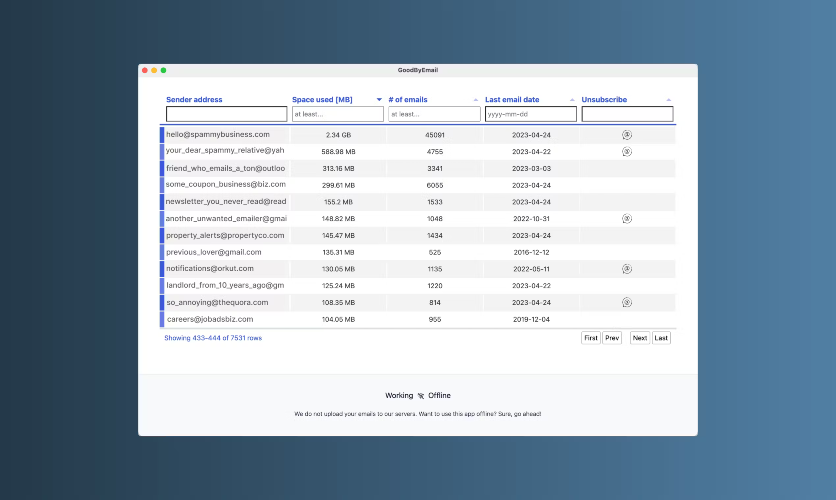836x500 pixels.
Task: Select the previous_lover@gmail.com row
Action: pos(214,252)
